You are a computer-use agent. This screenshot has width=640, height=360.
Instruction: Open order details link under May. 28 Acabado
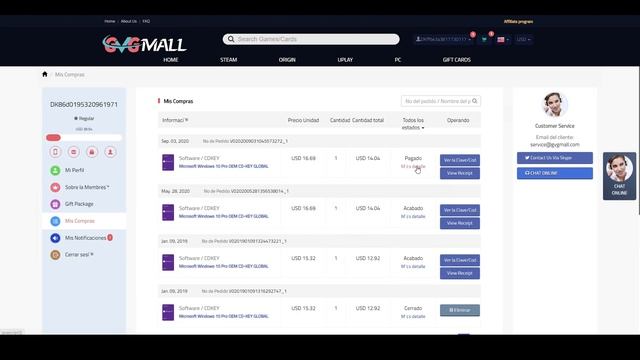pyautogui.click(x=413, y=216)
